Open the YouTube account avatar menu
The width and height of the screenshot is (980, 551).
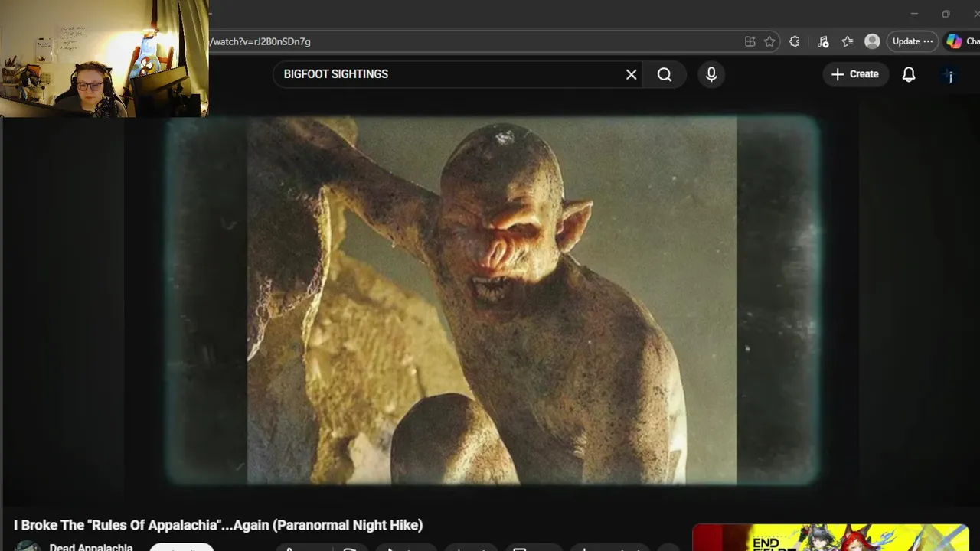pos(950,75)
